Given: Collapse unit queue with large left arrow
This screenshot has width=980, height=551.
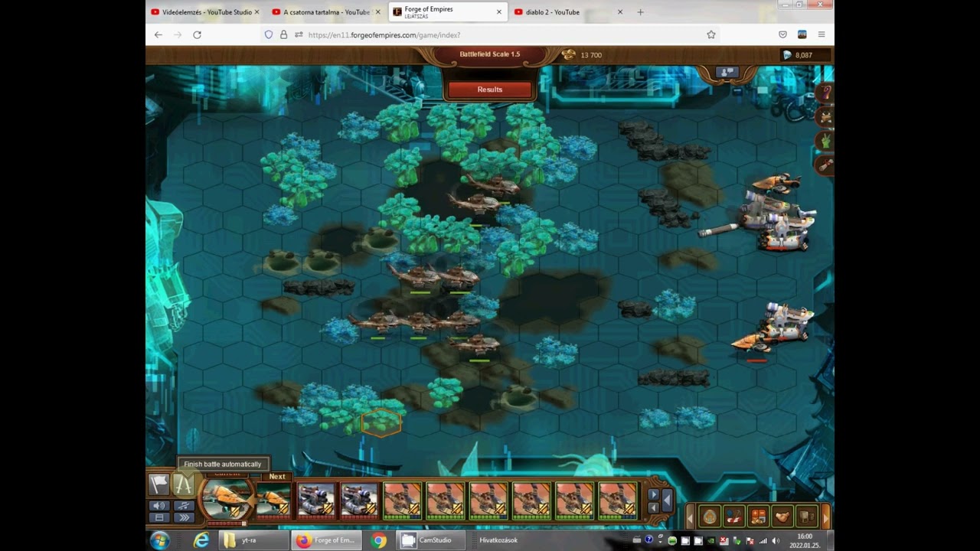Looking at the screenshot, I should coord(667,501).
